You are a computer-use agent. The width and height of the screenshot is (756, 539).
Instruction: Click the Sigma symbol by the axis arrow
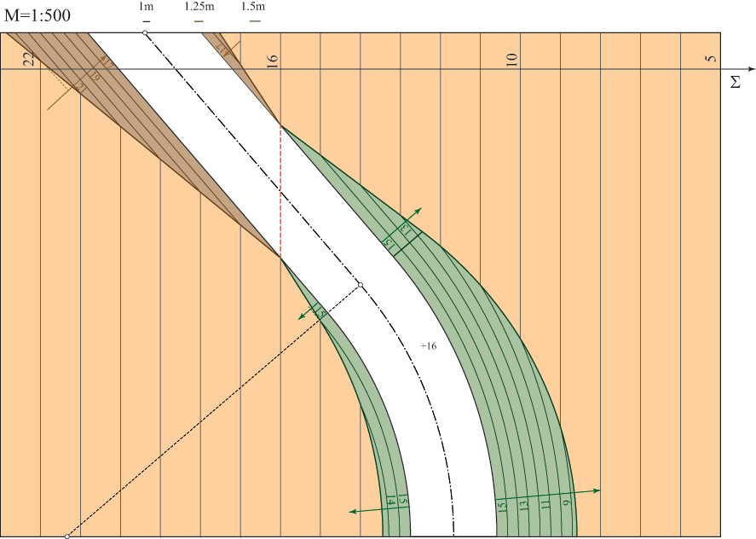pyautogui.click(x=735, y=83)
